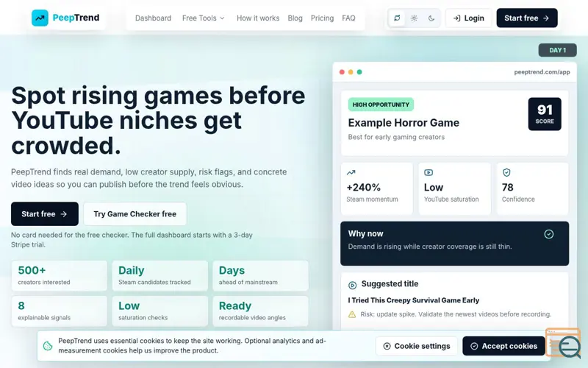The height and width of the screenshot is (368, 588).
Task: Click the cookie icon in the banner
Action: pos(48,346)
